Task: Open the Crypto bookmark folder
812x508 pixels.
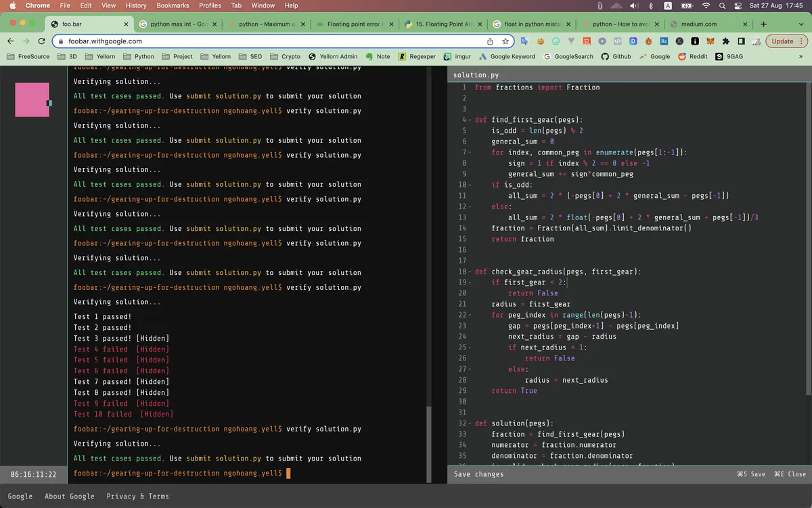Action: coord(285,56)
